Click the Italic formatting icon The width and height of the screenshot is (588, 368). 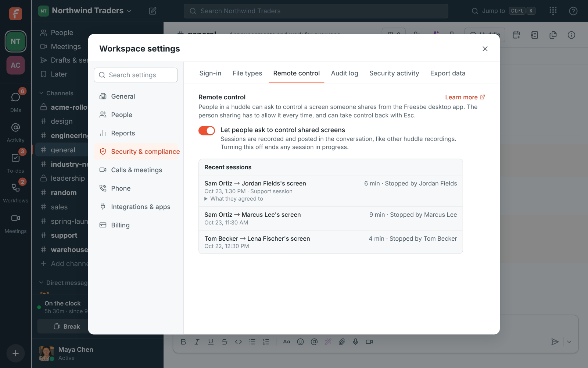click(x=197, y=342)
